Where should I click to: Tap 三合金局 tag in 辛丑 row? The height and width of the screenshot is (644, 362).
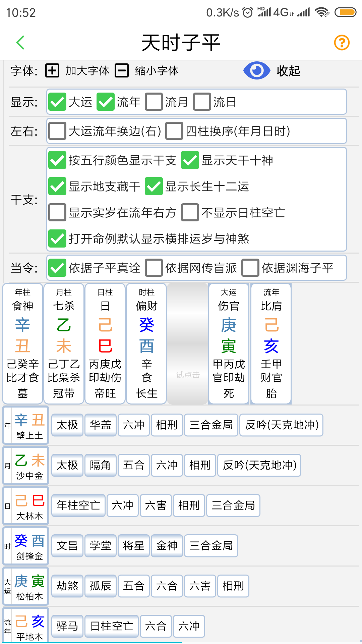[211, 425]
